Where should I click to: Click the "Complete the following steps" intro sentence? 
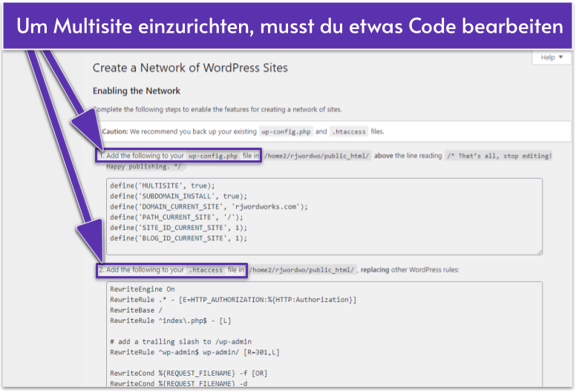(217, 110)
